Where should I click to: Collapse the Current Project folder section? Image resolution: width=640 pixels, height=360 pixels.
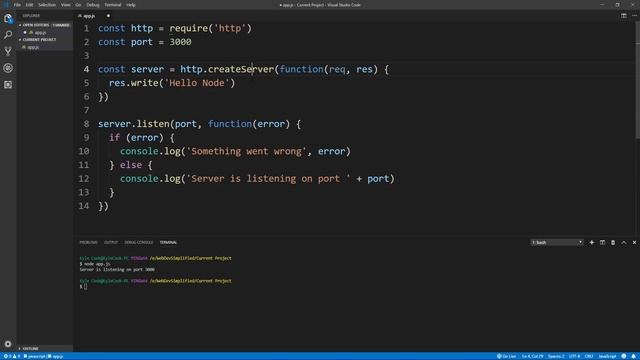point(44,40)
